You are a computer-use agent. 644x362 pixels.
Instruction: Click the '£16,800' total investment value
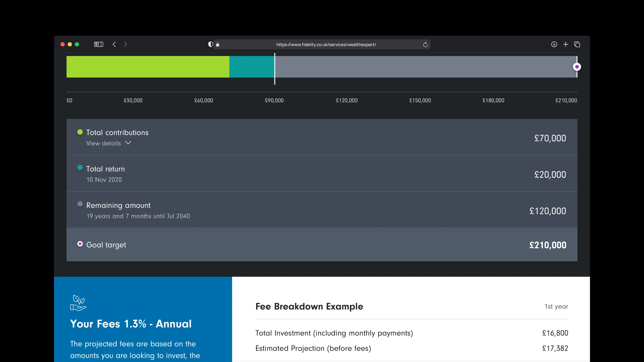555,333
